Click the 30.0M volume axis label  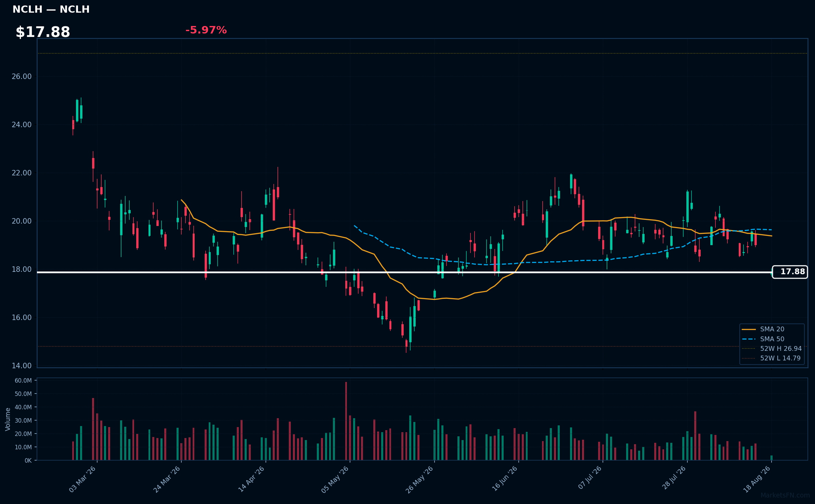click(x=23, y=421)
